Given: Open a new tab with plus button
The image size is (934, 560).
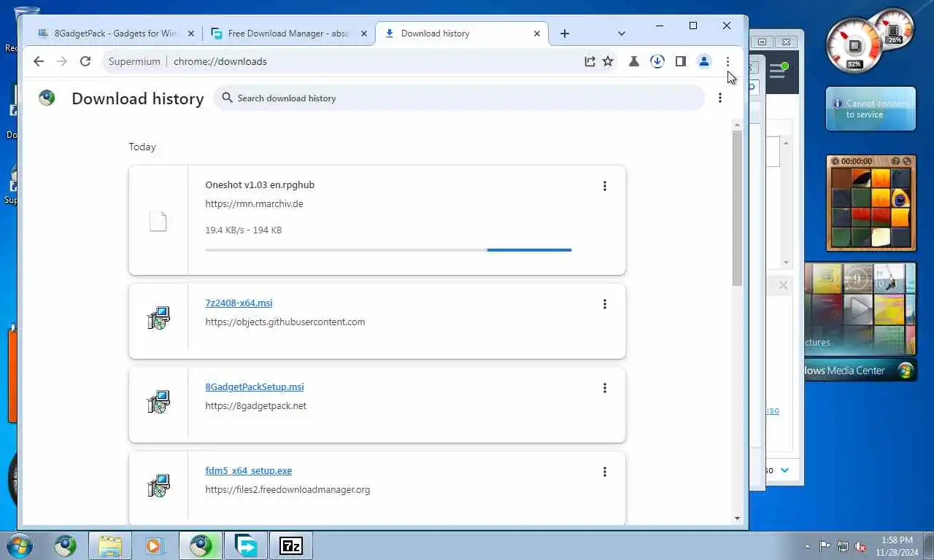Looking at the screenshot, I should [x=565, y=34].
